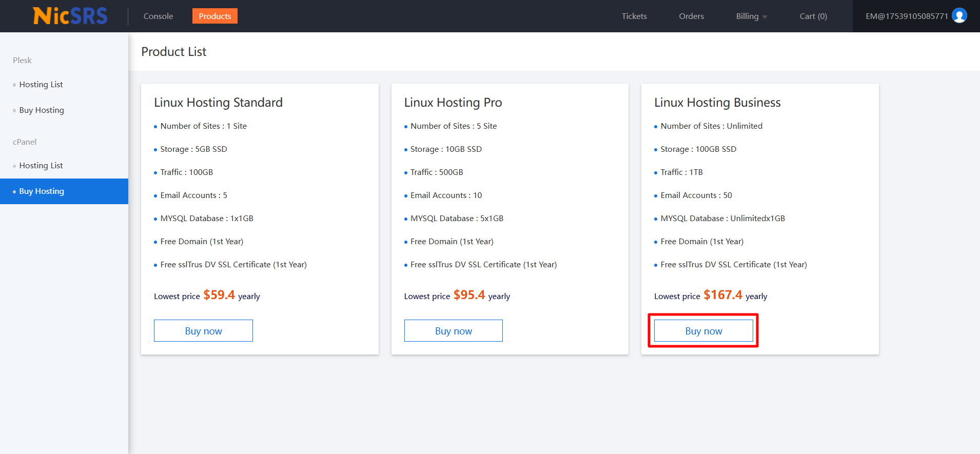Click Free sslTrus SSL in Pro plan
This screenshot has width=980, height=454.
pos(484,265)
